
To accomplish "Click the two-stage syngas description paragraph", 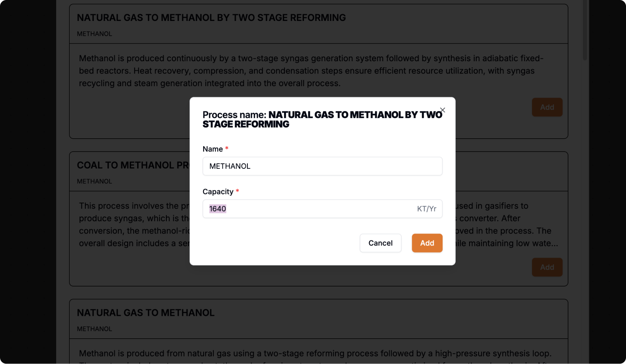I will (x=311, y=71).
